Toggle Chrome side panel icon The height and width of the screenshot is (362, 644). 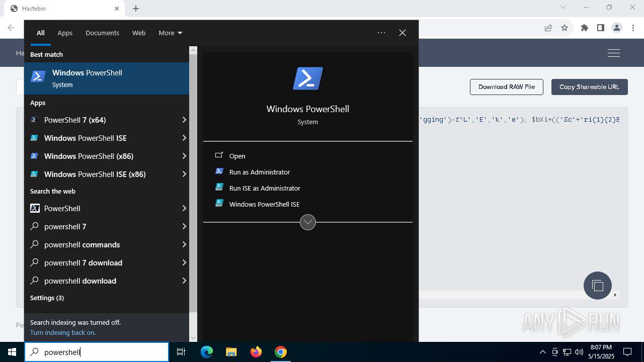[x=601, y=28]
